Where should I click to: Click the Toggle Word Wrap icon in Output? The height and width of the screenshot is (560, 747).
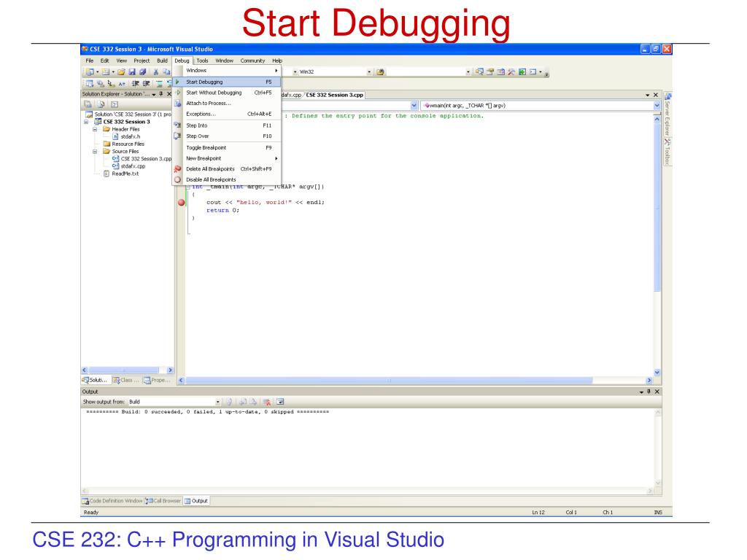coord(280,402)
